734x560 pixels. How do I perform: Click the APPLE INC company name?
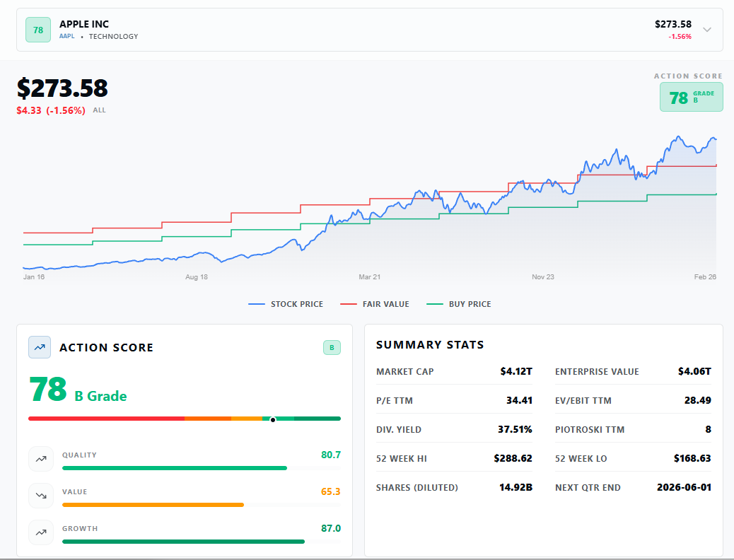pyautogui.click(x=84, y=24)
